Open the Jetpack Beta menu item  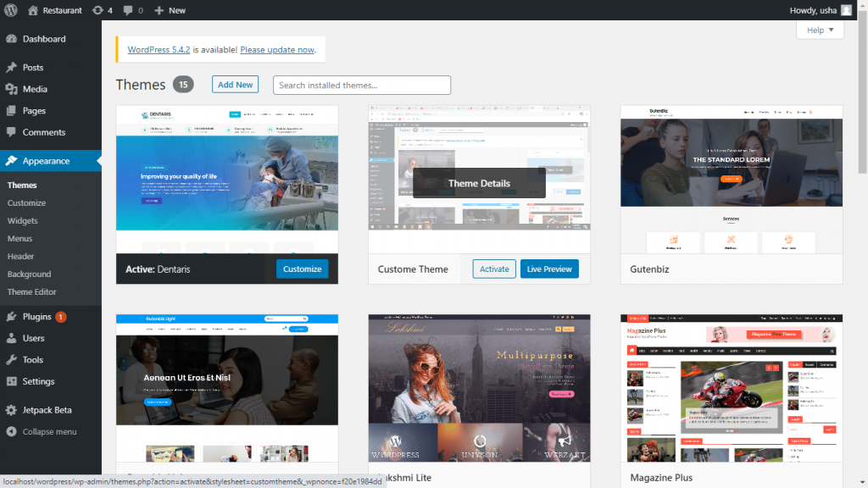(x=47, y=410)
